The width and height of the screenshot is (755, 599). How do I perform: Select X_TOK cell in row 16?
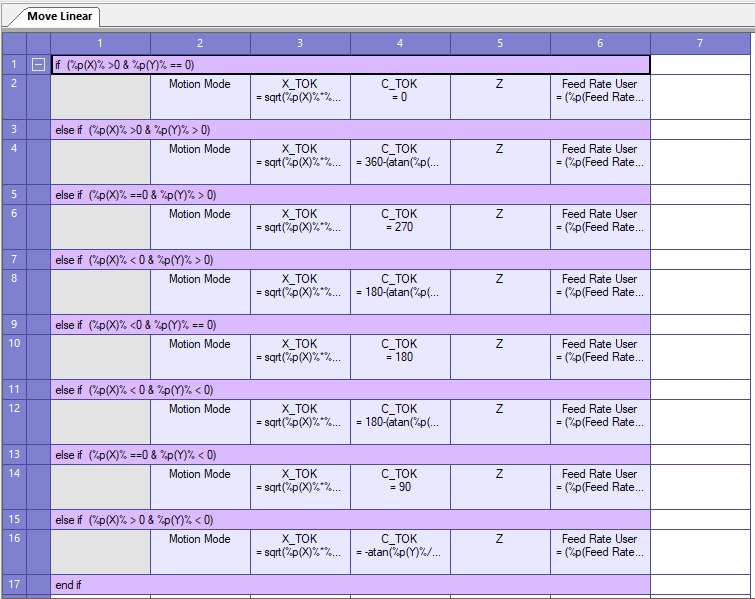coord(300,551)
